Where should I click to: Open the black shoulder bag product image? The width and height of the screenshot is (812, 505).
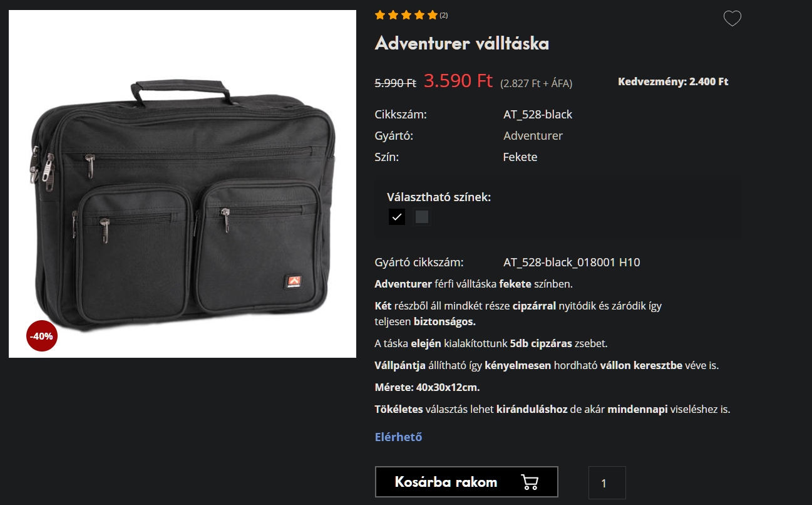[182, 184]
